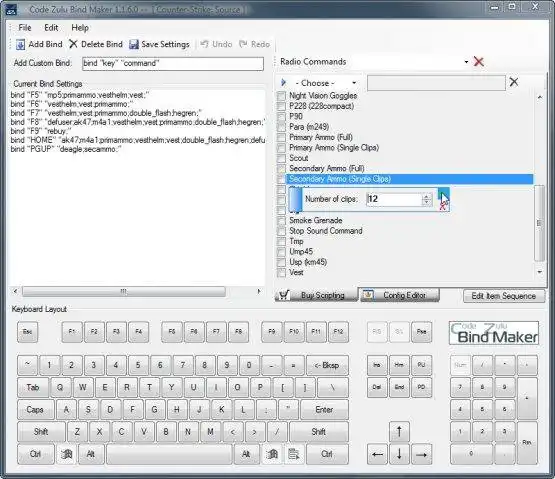The width and height of the screenshot is (555, 479).
Task: Check the Vest checkbox
Action: coord(281,272)
